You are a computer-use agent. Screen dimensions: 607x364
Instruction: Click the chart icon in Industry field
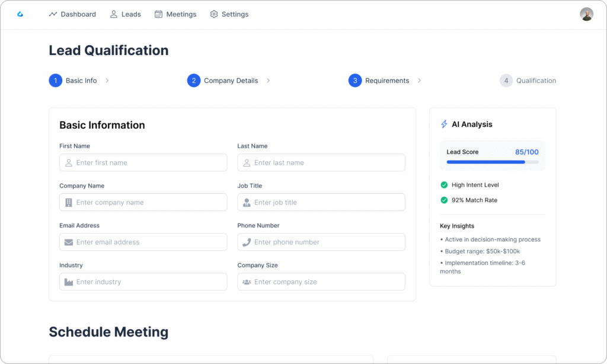68,282
